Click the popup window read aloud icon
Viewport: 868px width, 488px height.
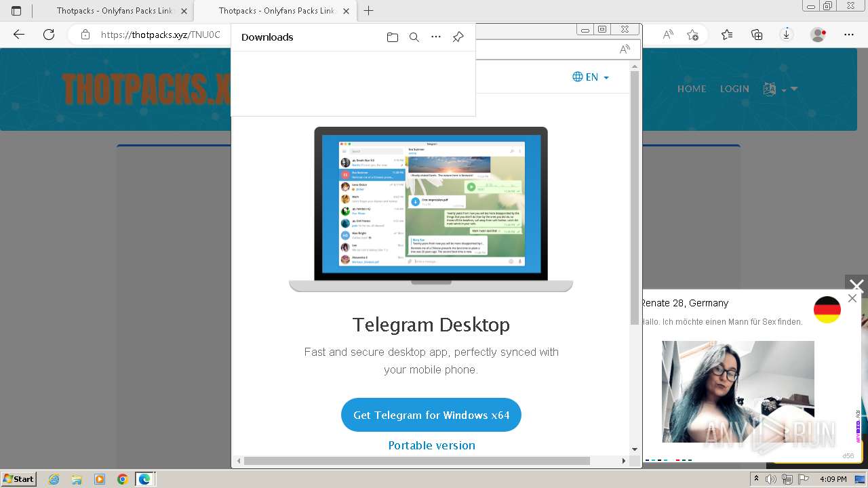625,49
